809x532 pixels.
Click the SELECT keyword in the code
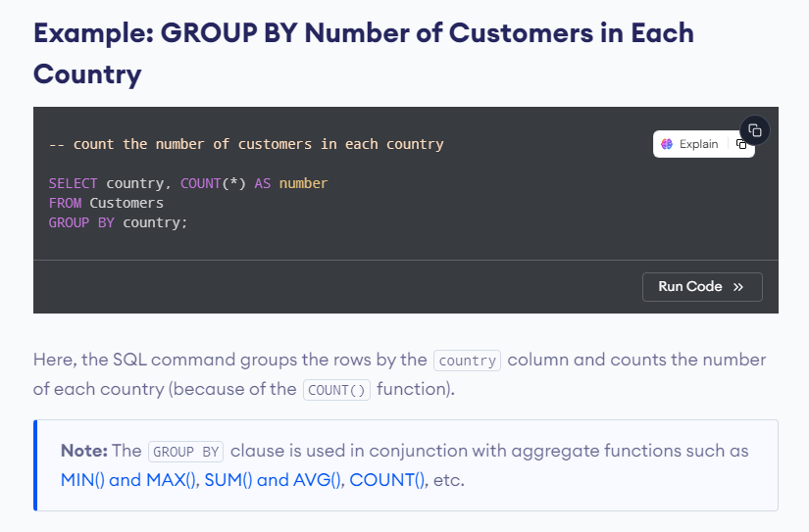(x=73, y=183)
